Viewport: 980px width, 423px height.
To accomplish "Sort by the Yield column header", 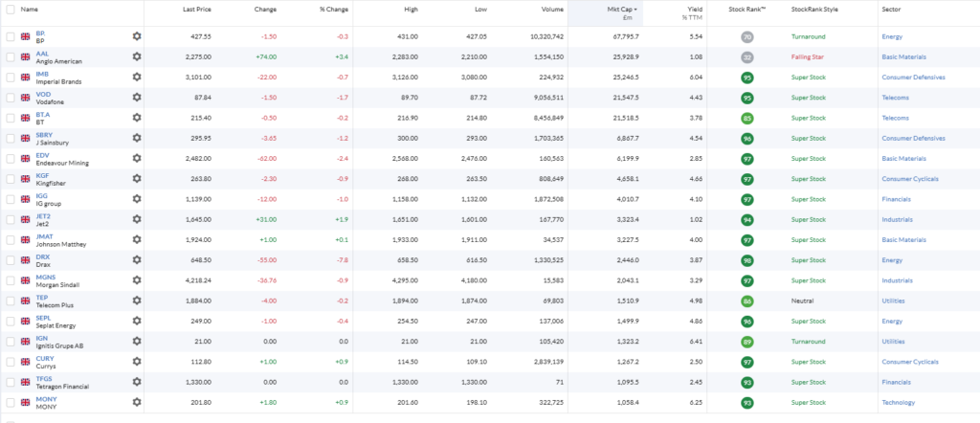I will tap(695, 10).
